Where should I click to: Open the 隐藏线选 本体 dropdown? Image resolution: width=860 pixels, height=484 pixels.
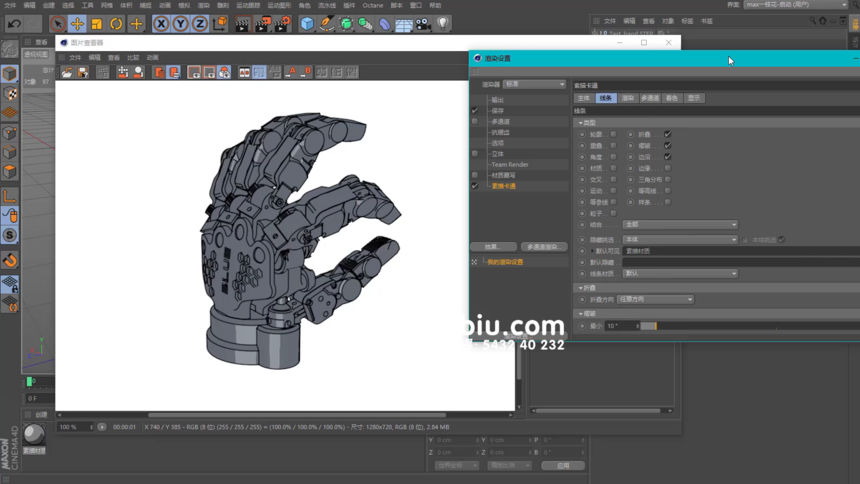coord(680,240)
